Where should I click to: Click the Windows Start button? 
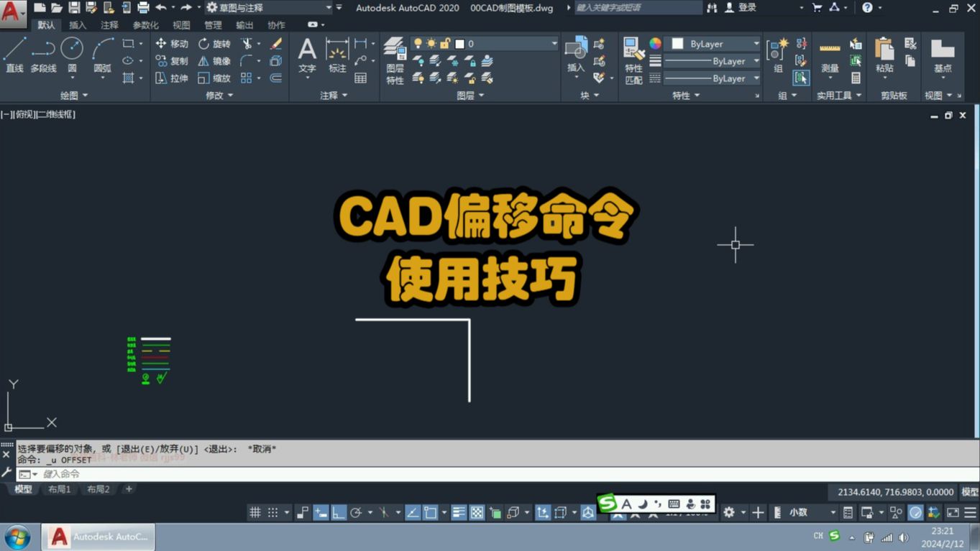[17, 537]
